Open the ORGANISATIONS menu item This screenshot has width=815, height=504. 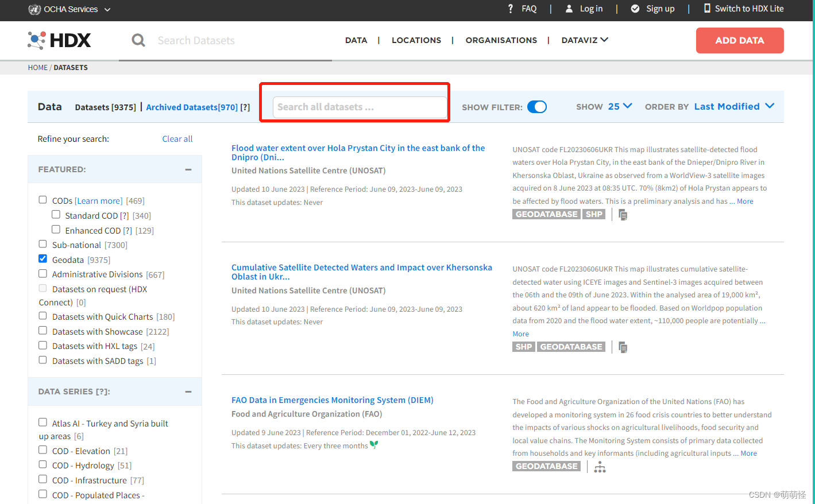click(501, 40)
